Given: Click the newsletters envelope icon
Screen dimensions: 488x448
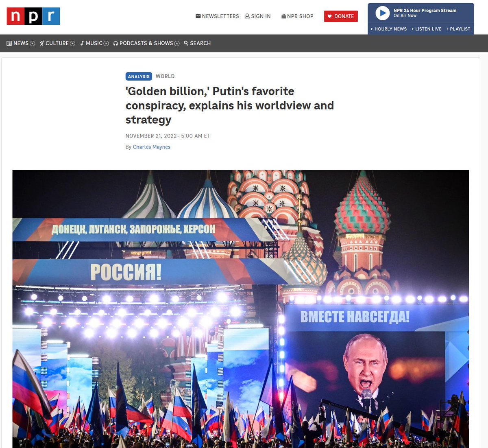Looking at the screenshot, I should pos(198,16).
